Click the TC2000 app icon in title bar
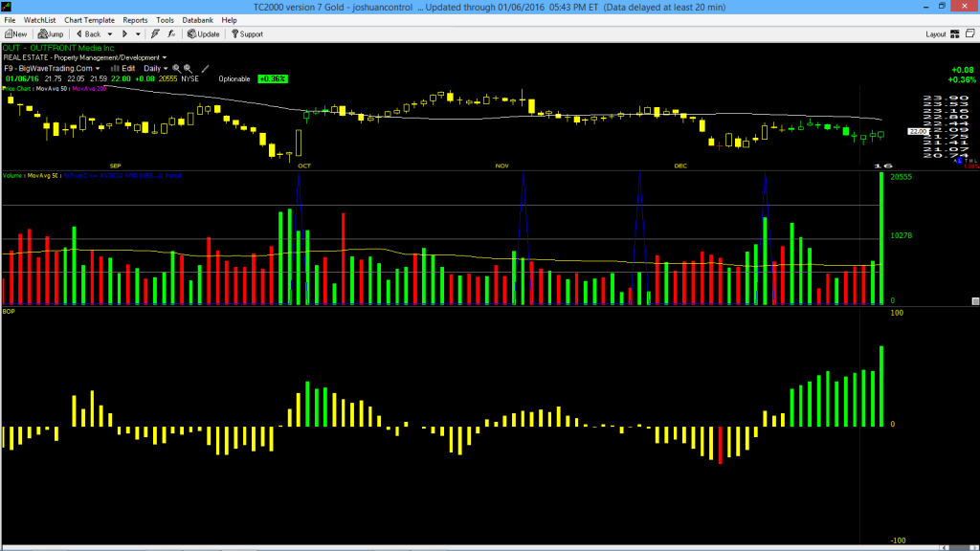 point(7,7)
